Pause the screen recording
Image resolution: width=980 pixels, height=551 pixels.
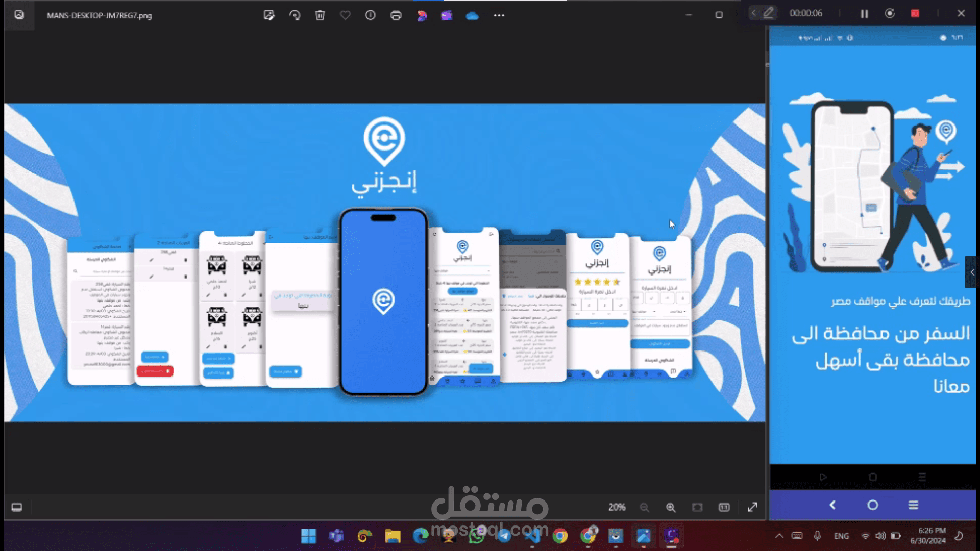point(864,14)
